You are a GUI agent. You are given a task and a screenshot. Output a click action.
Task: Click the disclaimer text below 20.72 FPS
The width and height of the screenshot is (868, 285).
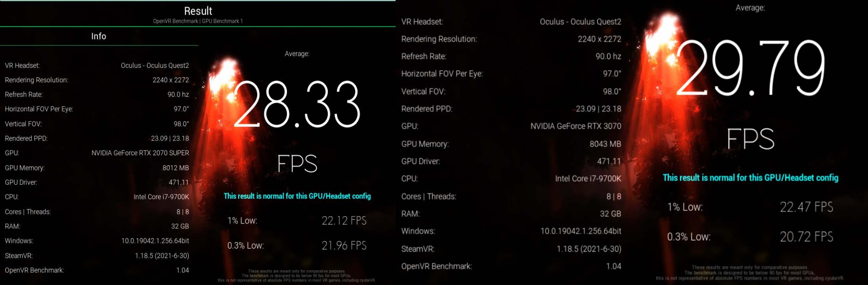[749, 273]
